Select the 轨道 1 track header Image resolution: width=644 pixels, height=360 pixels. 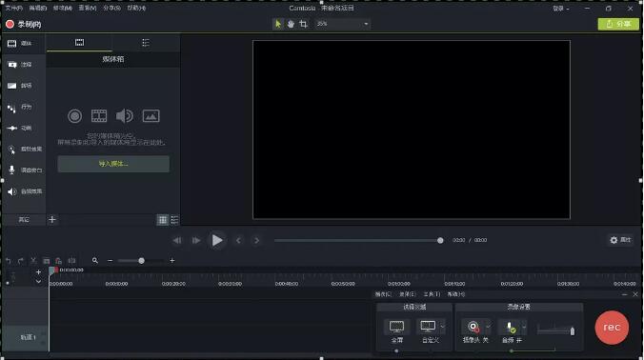coord(25,337)
